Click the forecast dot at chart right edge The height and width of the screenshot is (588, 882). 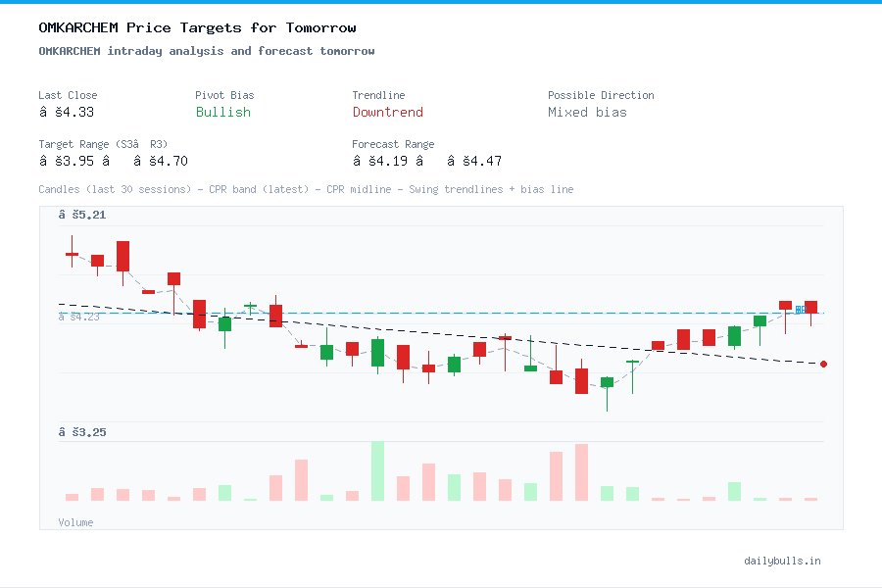pyautogui.click(x=823, y=364)
